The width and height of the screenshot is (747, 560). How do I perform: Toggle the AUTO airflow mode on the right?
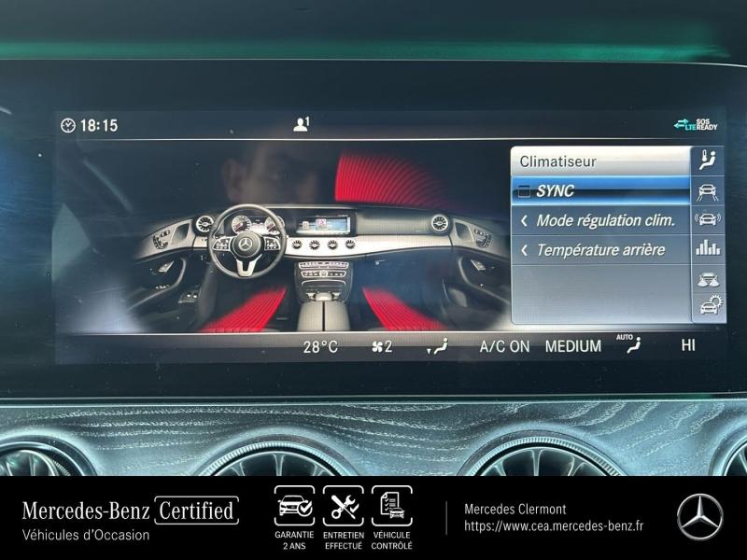[x=632, y=344]
